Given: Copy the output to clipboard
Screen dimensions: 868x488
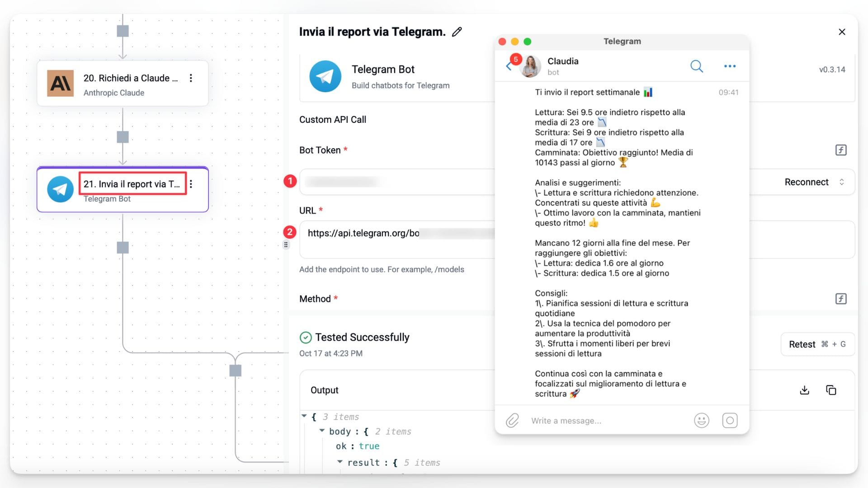Looking at the screenshot, I should click(x=831, y=390).
